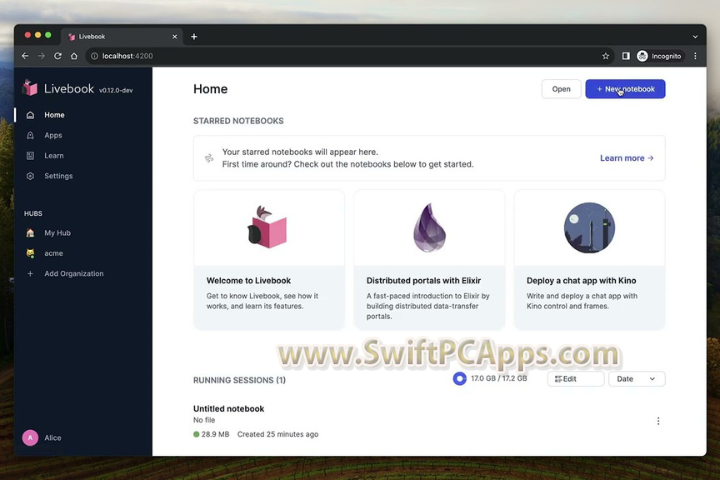Click the green macOS maximize button
The image size is (720, 480).
click(48, 35)
